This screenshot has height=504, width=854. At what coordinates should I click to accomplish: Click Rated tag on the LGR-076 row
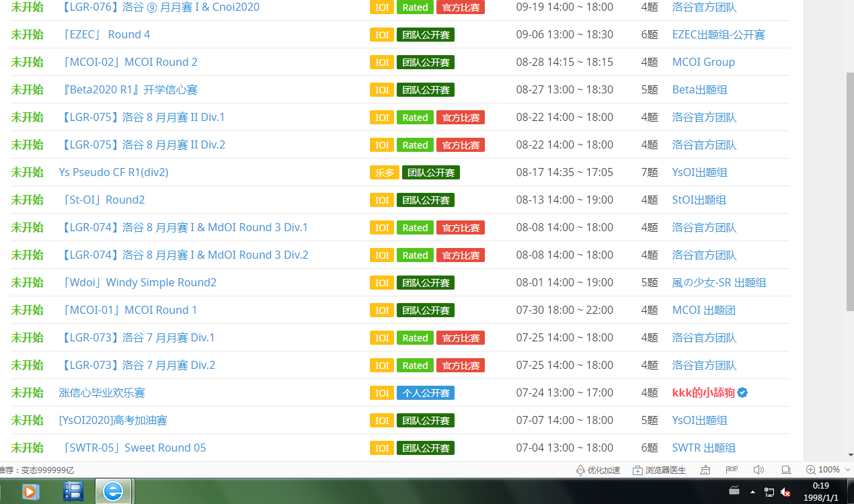point(415,7)
